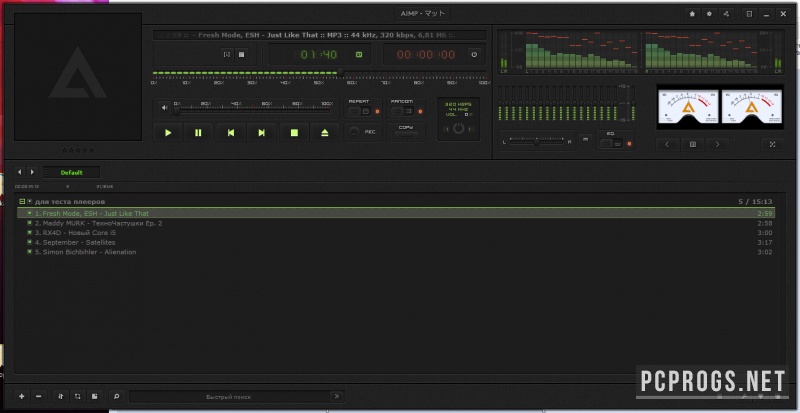The image size is (800, 413).
Task: Toggle checkbox for track 1 Fresh Mode
Action: pyautogui.click(x=30, y=213)
